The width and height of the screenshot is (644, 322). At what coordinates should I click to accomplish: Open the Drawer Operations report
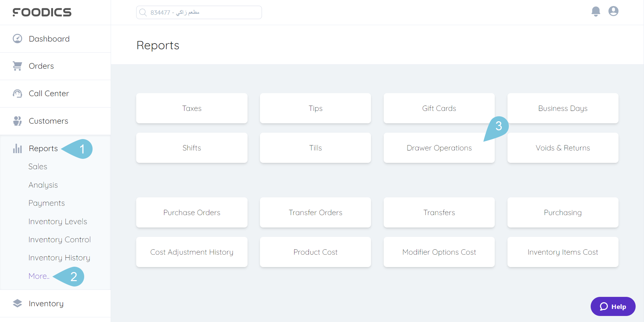click(x=439, y=148)
